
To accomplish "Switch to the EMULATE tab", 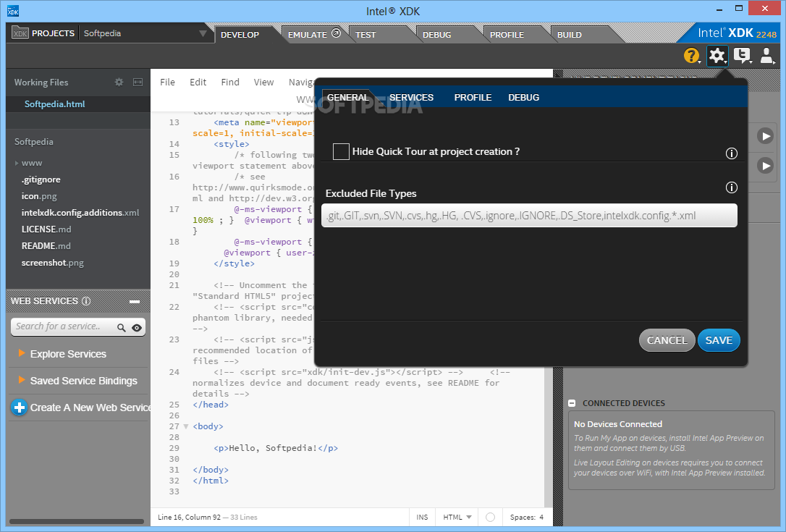I will tap(308, 35).
